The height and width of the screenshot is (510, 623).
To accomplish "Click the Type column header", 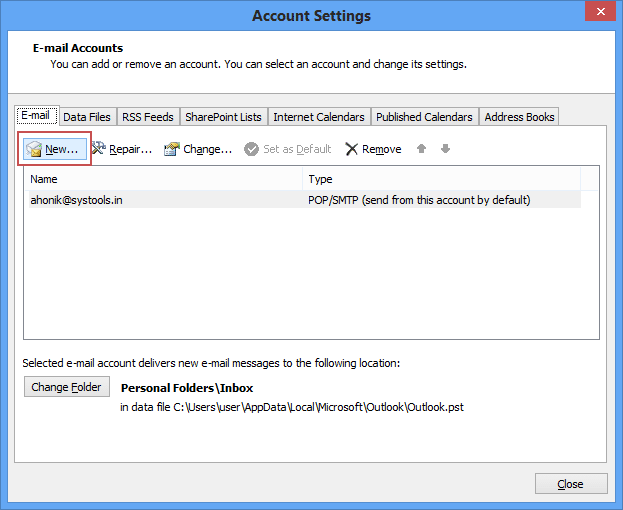I will (440, 179).
